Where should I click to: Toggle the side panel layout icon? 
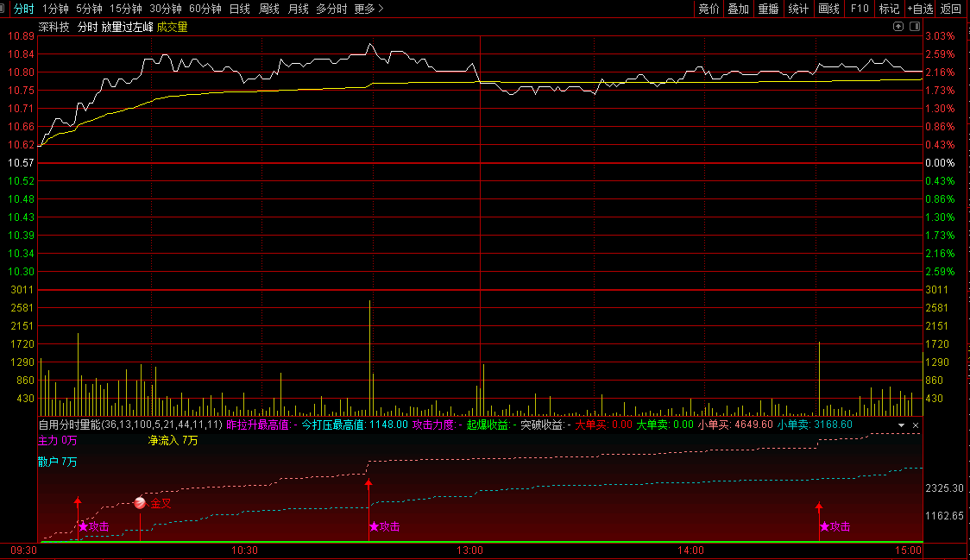click(915, 26)
